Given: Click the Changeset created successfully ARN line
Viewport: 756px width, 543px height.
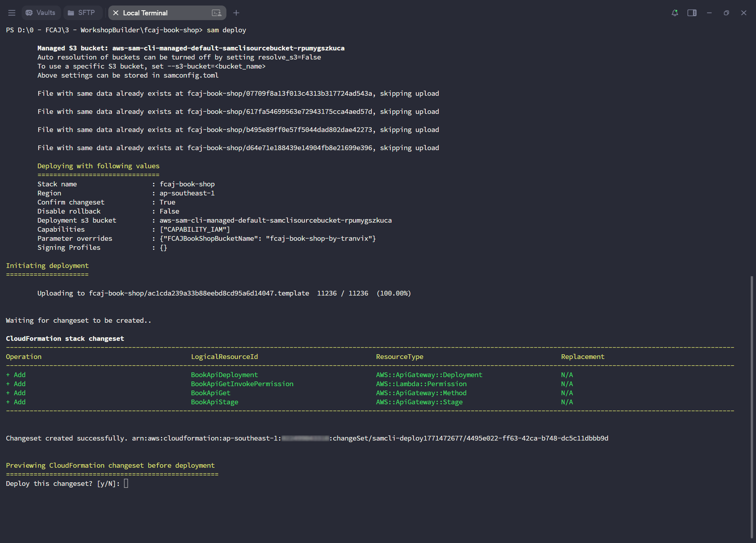Looking at the screenshot, I should [x=307, y=438].
